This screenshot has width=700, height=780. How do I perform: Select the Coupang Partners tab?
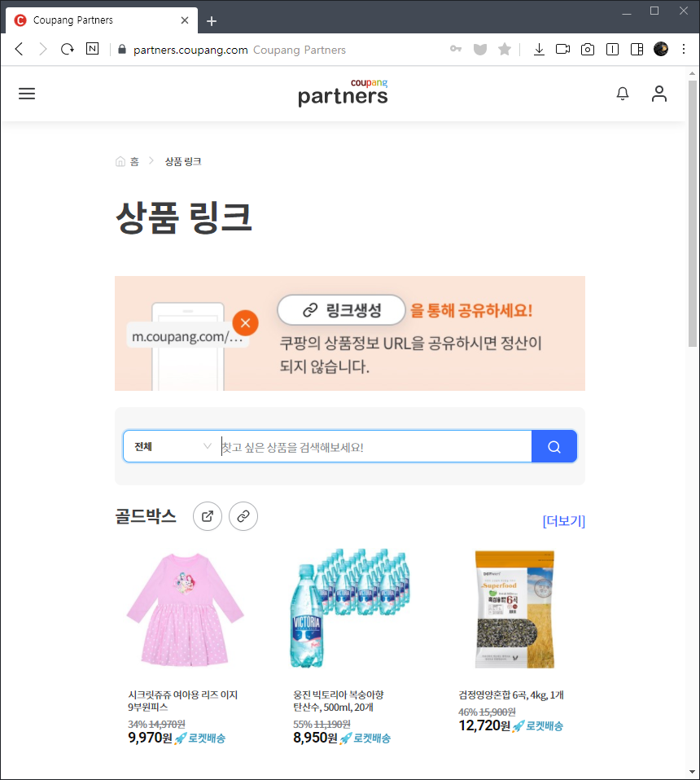point(102,20)
